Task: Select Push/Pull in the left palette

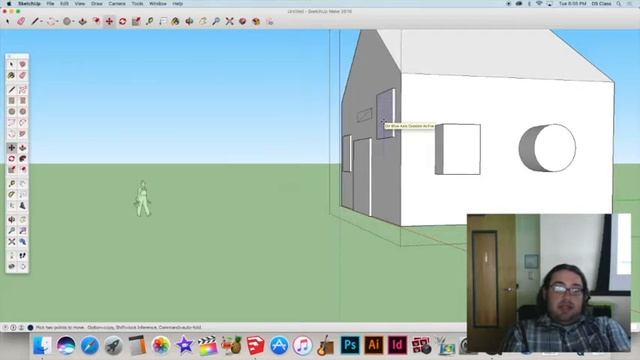Action: pyautogui.click(x=23, y=148)
